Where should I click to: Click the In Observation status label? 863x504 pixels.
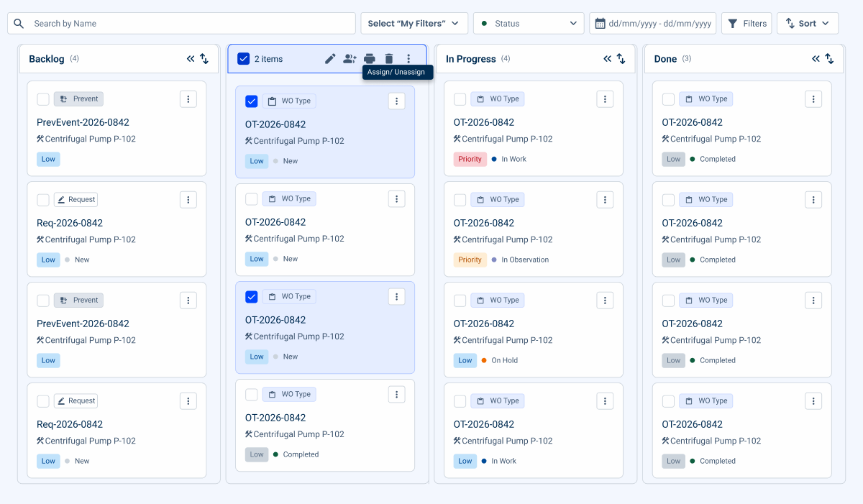pyautogui.click(x=525, y=260)
